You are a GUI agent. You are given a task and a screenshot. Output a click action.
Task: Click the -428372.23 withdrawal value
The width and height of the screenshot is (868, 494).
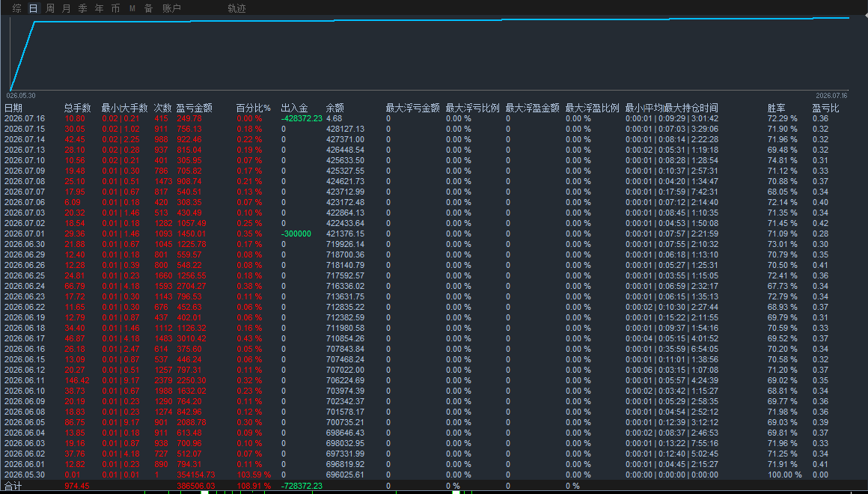tap(302, 118)
